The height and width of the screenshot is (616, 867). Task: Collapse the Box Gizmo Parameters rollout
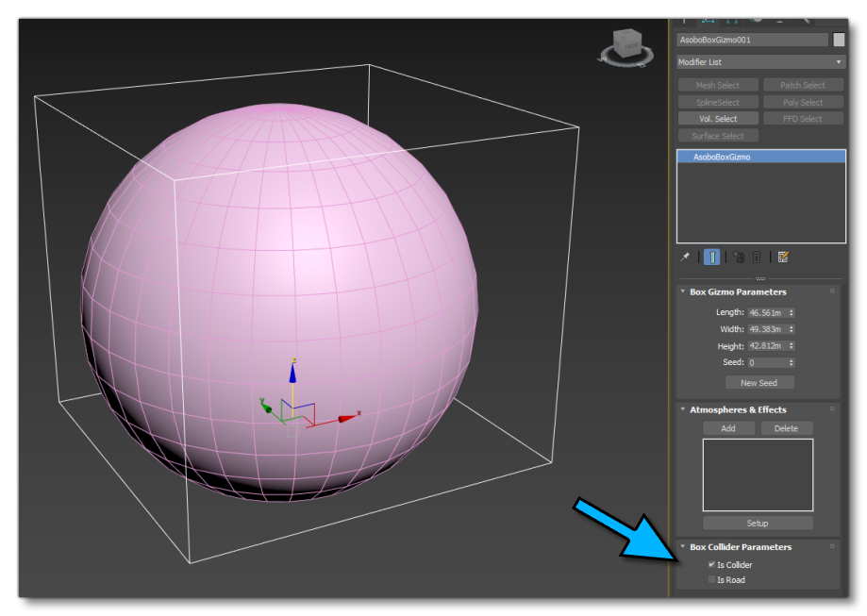tap(681, 292)
